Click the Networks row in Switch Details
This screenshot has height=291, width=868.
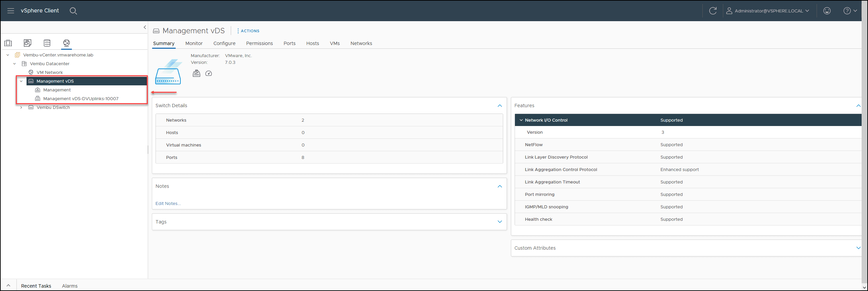(x=329, y=120)
